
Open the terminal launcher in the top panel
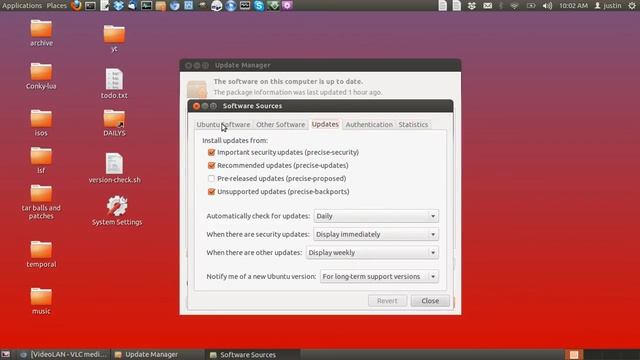90,6
